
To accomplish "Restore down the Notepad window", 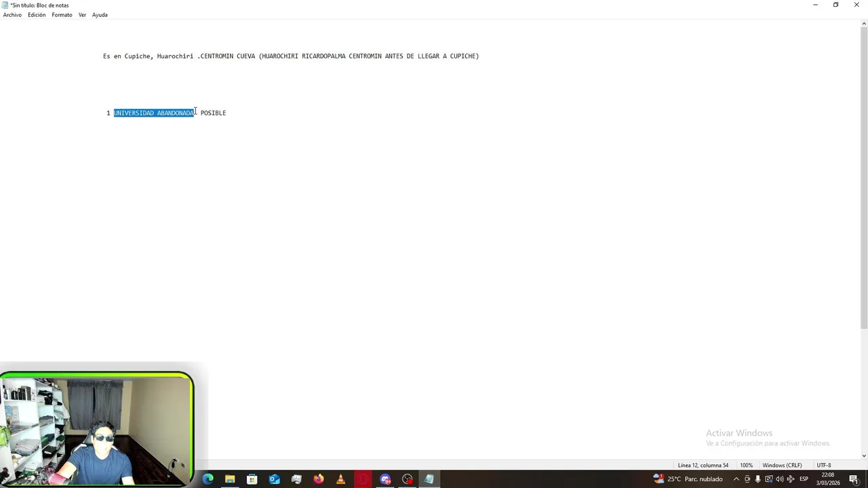I will pos(835,5).
